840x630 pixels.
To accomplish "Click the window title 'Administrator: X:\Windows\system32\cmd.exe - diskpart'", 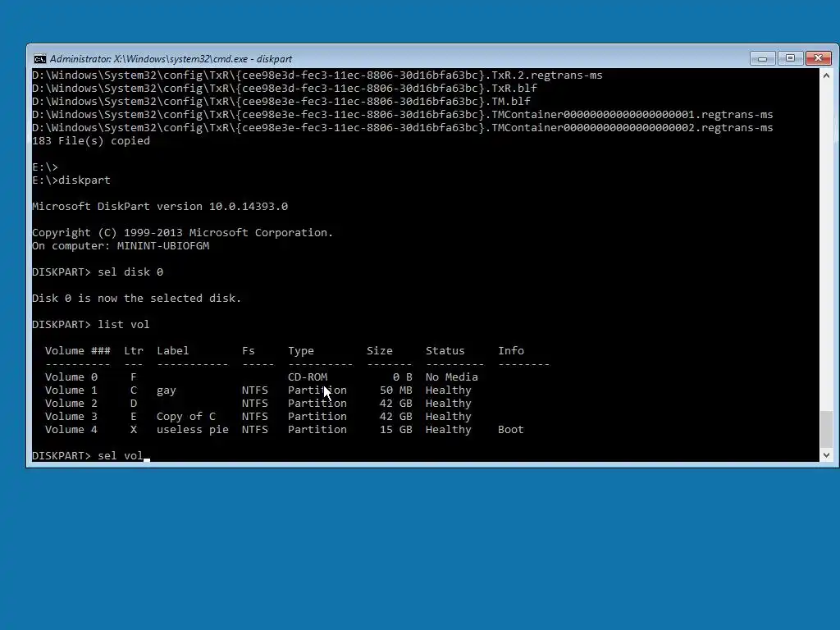I will pos(171,59).
